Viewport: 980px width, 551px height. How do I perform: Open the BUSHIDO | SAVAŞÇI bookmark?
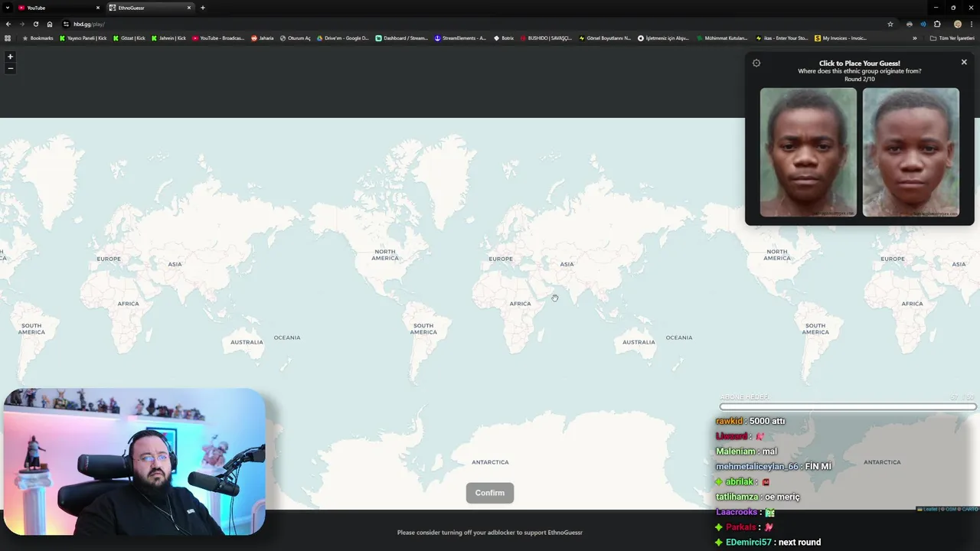(546, 37)
